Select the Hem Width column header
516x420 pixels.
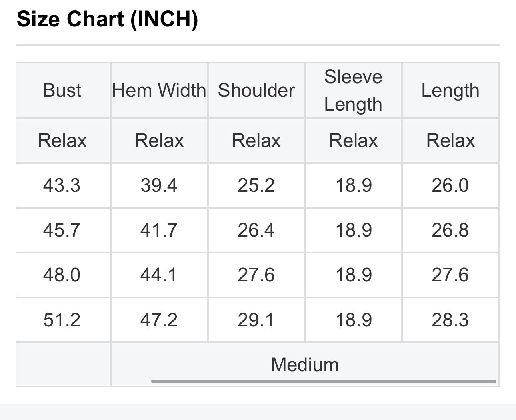click(x=159, y=90)
